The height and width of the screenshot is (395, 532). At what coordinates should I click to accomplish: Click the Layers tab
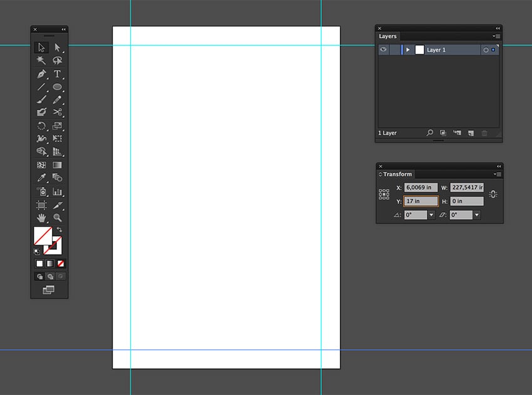coord(387,36)
